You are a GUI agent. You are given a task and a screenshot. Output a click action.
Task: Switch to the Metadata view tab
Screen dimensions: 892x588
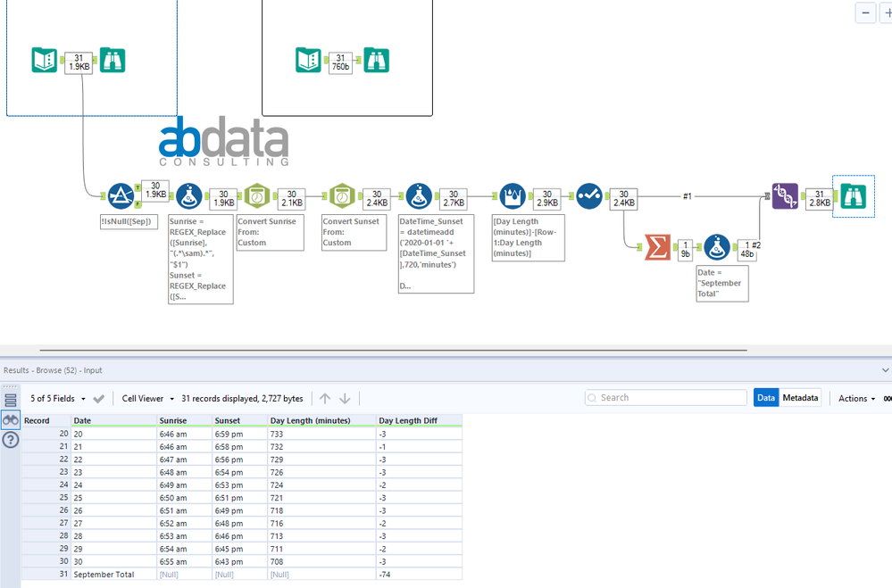coord(800,398)
